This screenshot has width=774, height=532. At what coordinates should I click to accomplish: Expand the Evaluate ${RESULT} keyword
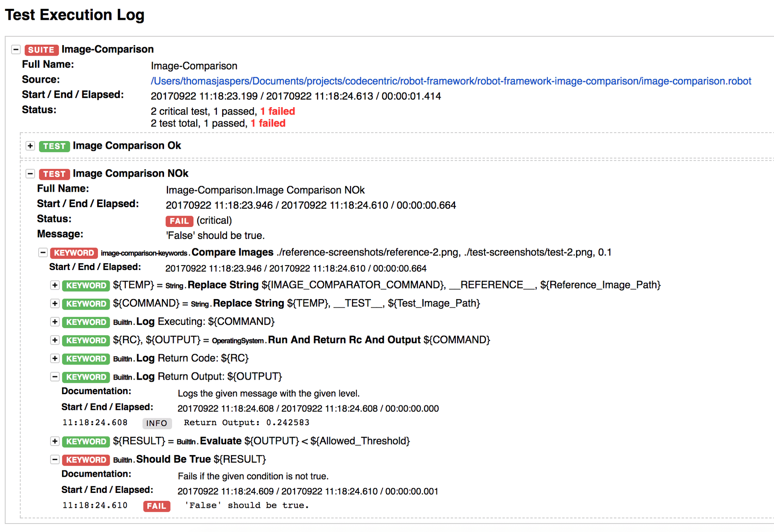[x=55, y=441]
